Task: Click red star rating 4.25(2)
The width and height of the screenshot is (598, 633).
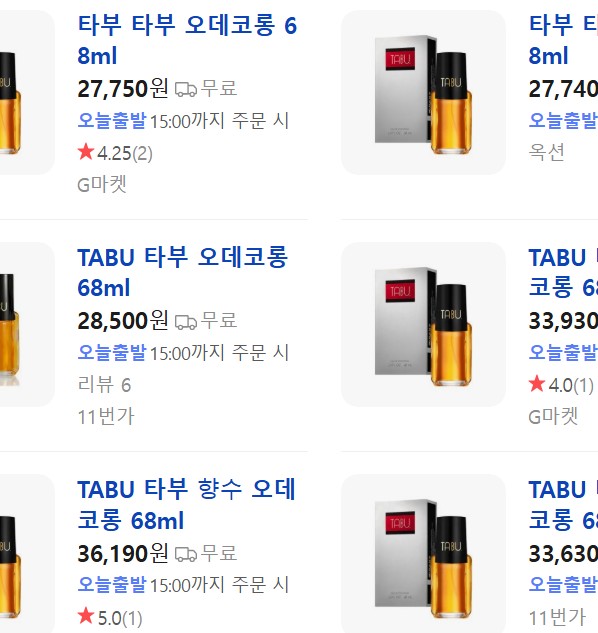Action: 115,153
